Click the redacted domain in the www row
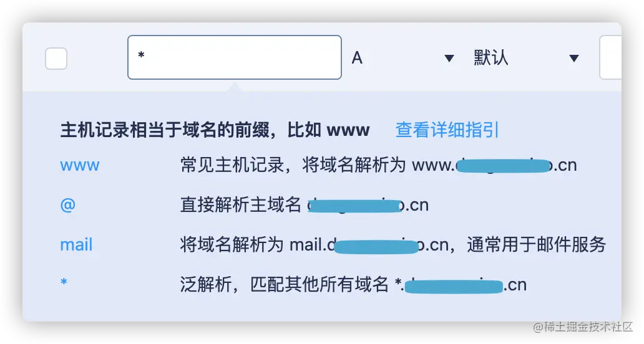This screenshot has width=644, height=344. coord(504,166)
